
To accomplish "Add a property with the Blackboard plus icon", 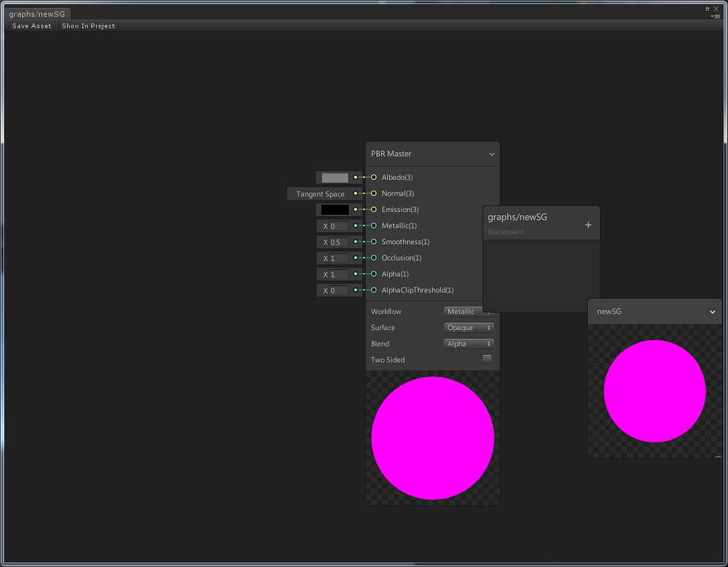I will tap(588, 224).
